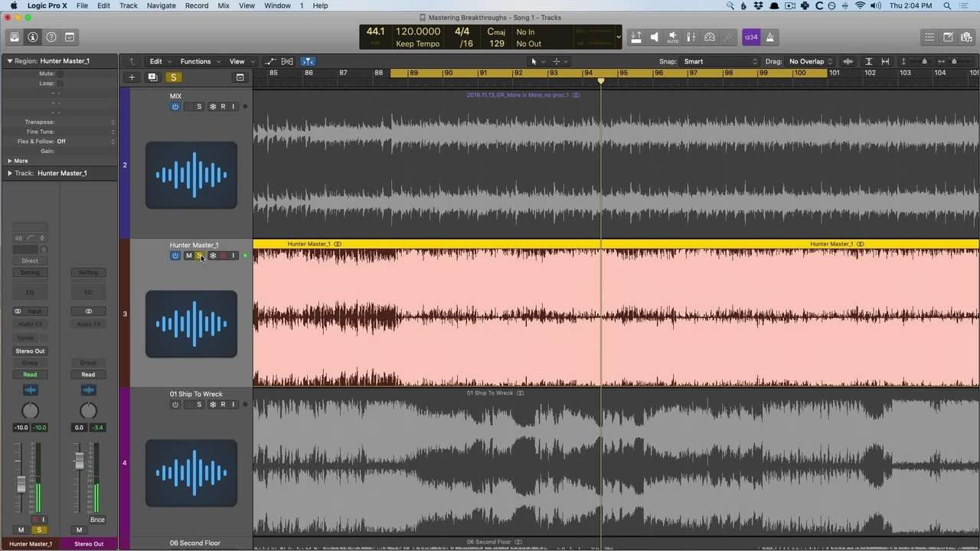The width and height of the screenshot is (980, 551).
Task: Toggle power button on MIX track
Action: (175, 106)
